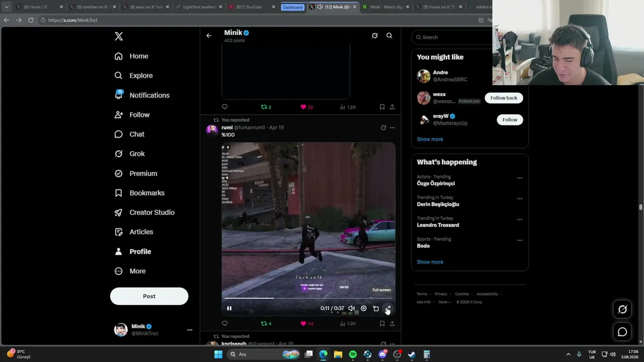Go back using the profile back arrow
644x362 pixels.
[209, 36]
